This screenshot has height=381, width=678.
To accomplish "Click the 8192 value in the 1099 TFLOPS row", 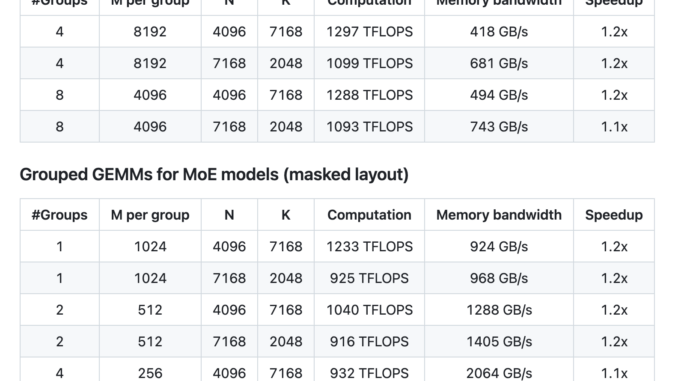I will pos(150,63).
